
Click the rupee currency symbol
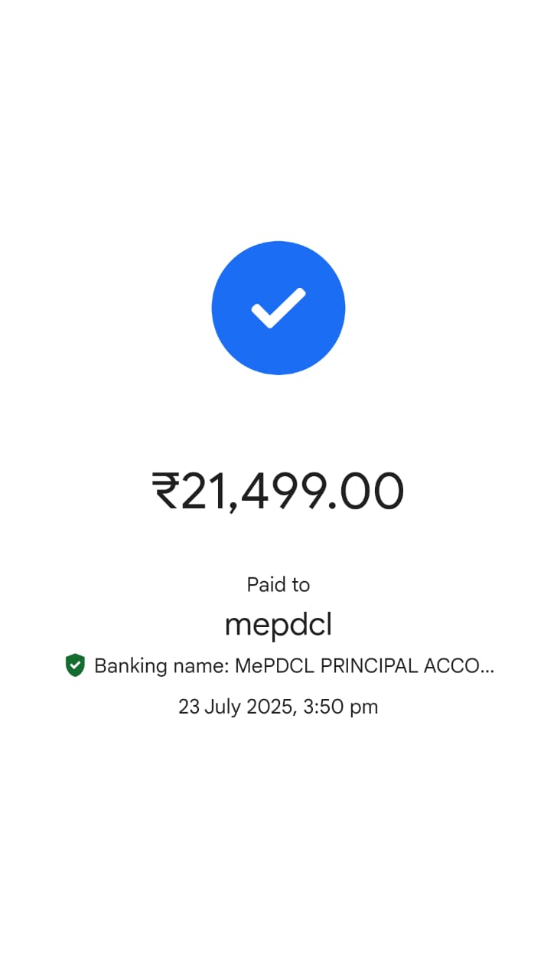click(166, 491)
